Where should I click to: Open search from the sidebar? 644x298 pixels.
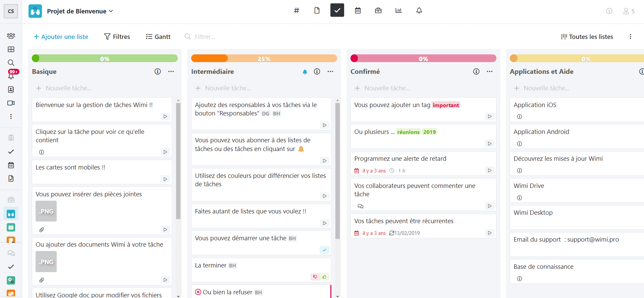click(11, 63)
